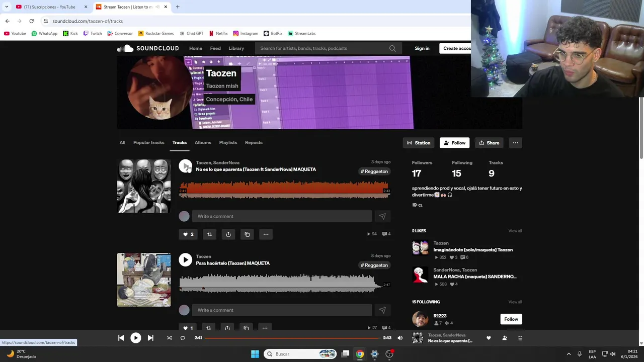Share the track Para hacértelo
Screen dimensions: 644x362
point(227,328)
